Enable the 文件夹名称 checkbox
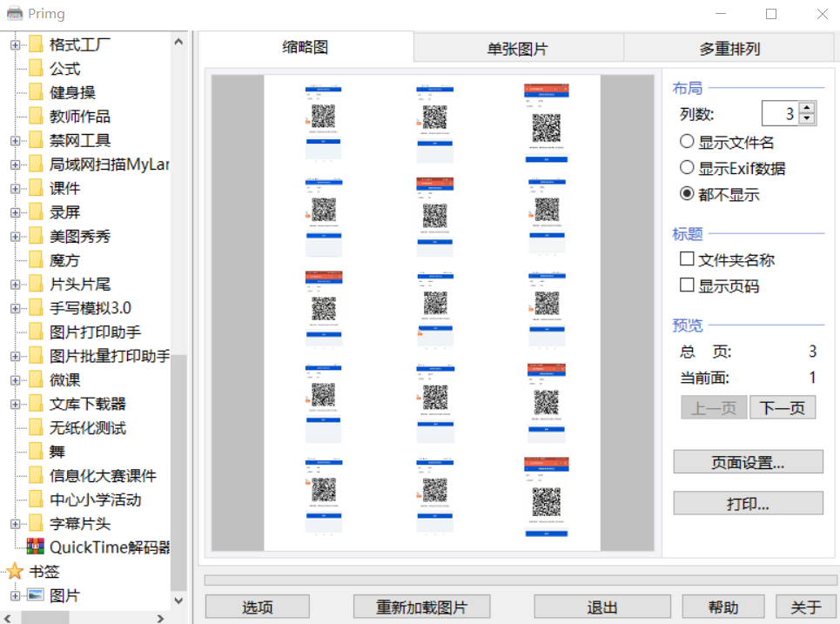 click(687, 258)
